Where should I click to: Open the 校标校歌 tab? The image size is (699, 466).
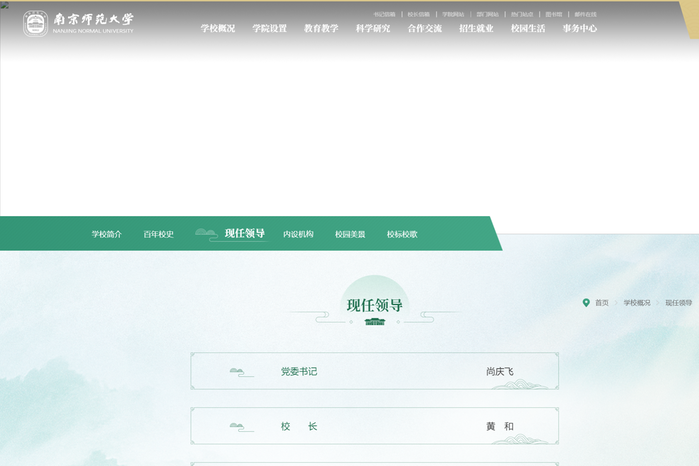click(402, 234)
